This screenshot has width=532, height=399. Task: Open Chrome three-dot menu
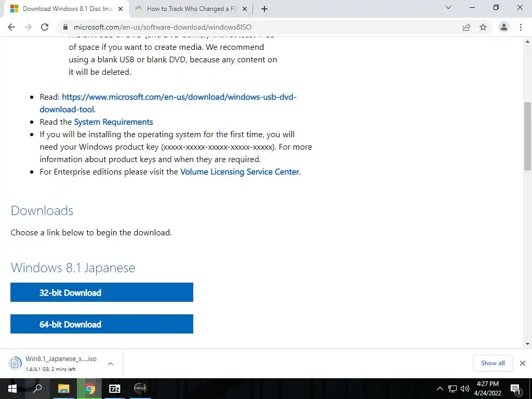[x=521, y=27]
